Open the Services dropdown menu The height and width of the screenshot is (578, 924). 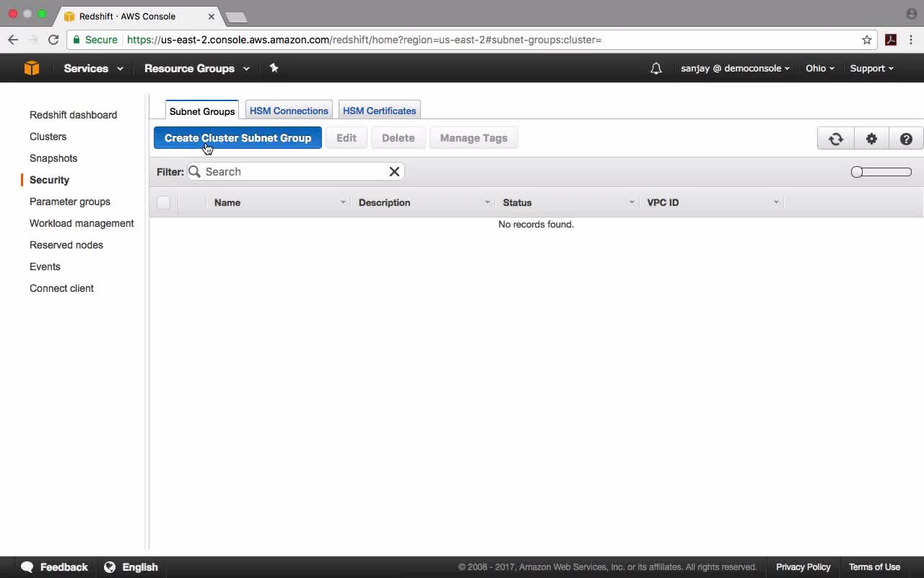[x=93, y=69]
